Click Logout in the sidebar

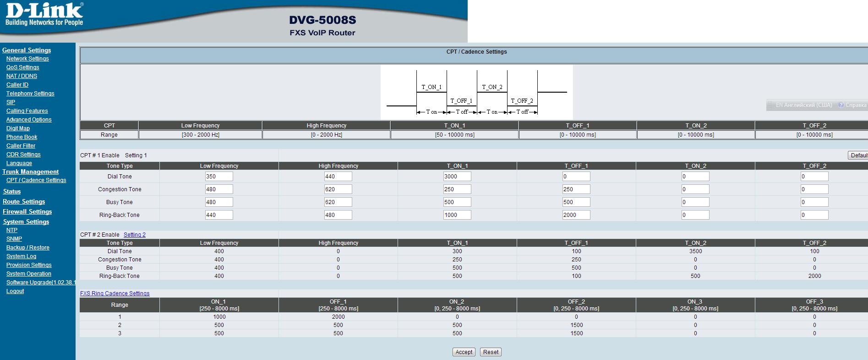point(15,291)
